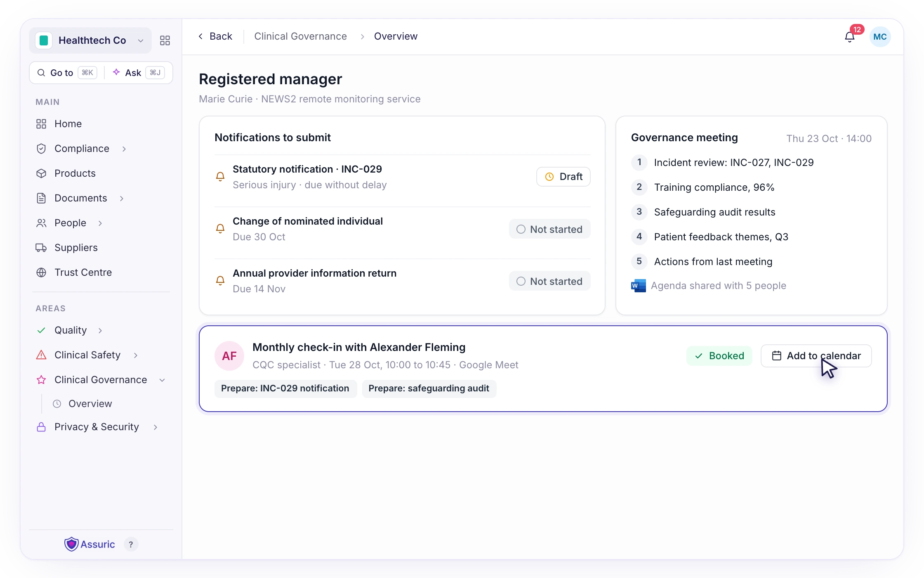Image resolution: width=924 pixels, height=578 pixels.
Task: Expand the Clinical Safety chevron
Action: [x=136, y=355]
